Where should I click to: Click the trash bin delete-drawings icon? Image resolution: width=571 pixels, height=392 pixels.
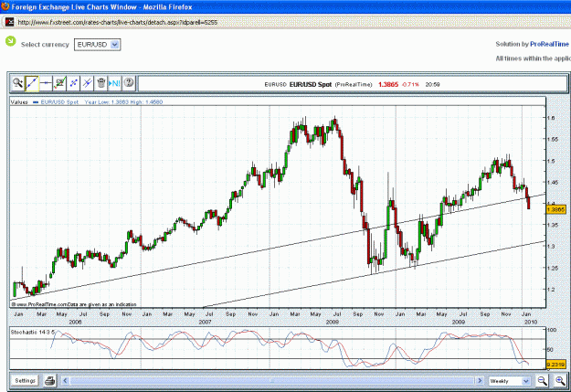[100, 83]
